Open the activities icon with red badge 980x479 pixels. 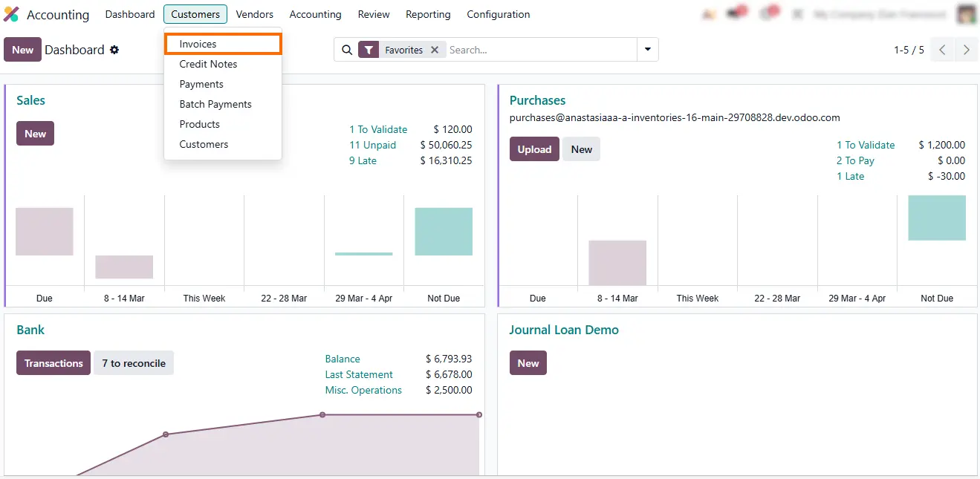click(769, 14)
